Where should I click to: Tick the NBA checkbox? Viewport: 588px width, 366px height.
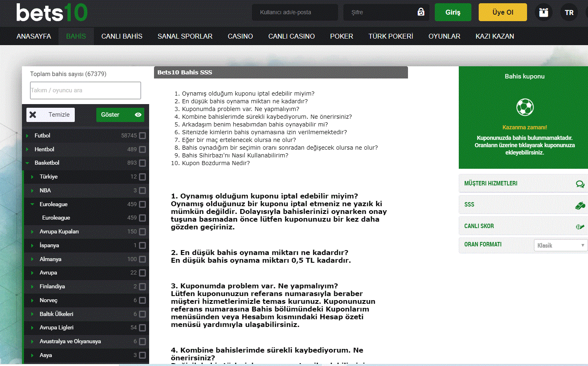click(x=142, y=191)
